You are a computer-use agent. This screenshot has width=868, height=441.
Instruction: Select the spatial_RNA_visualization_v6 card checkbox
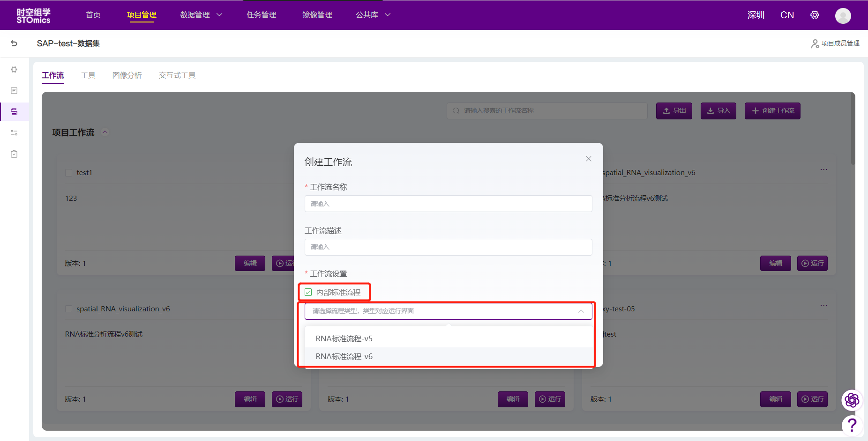point(69,309)
